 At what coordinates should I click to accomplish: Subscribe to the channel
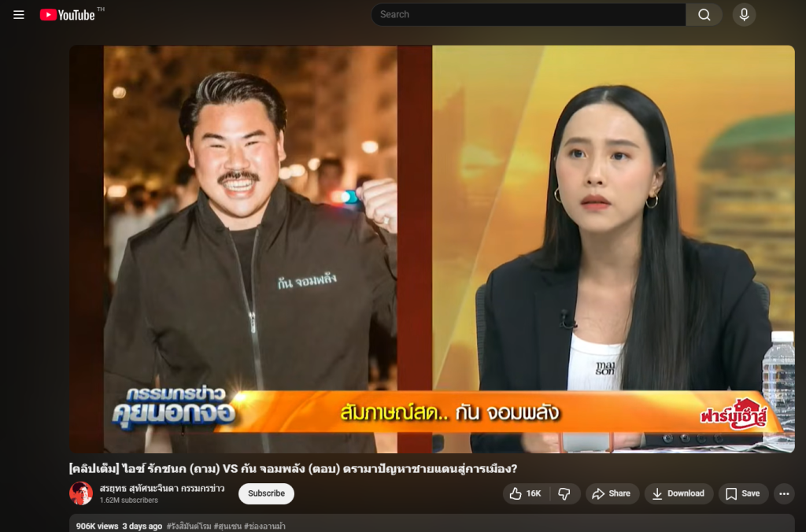266,493
